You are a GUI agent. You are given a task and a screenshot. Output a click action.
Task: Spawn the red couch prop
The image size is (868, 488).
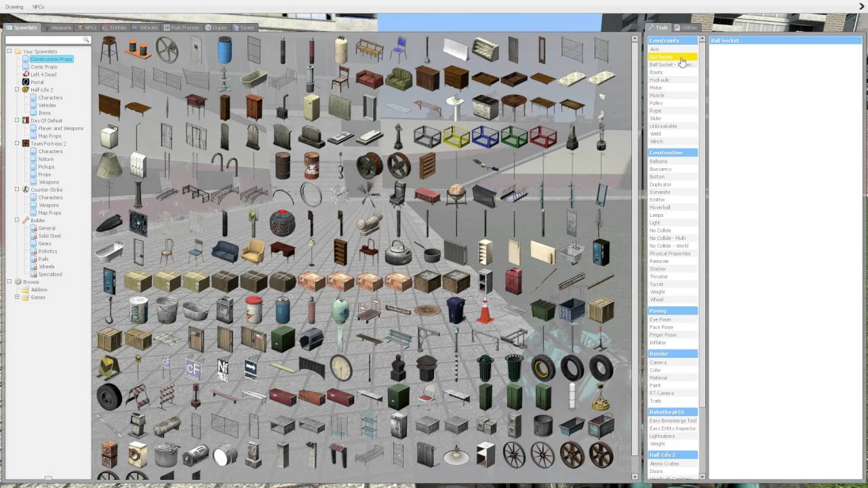(x=369, y=79)
